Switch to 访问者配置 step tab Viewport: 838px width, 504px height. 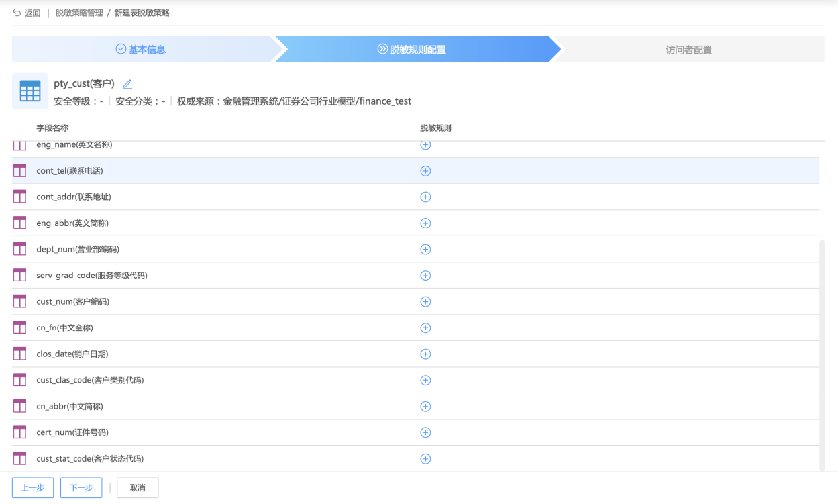(x=689, y=49)
